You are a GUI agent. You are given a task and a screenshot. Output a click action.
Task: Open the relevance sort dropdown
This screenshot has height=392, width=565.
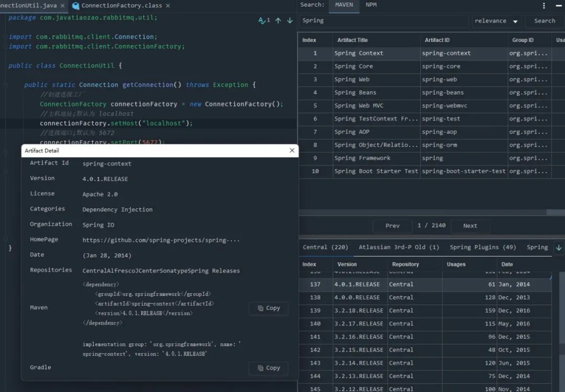(x=496, y=21)
